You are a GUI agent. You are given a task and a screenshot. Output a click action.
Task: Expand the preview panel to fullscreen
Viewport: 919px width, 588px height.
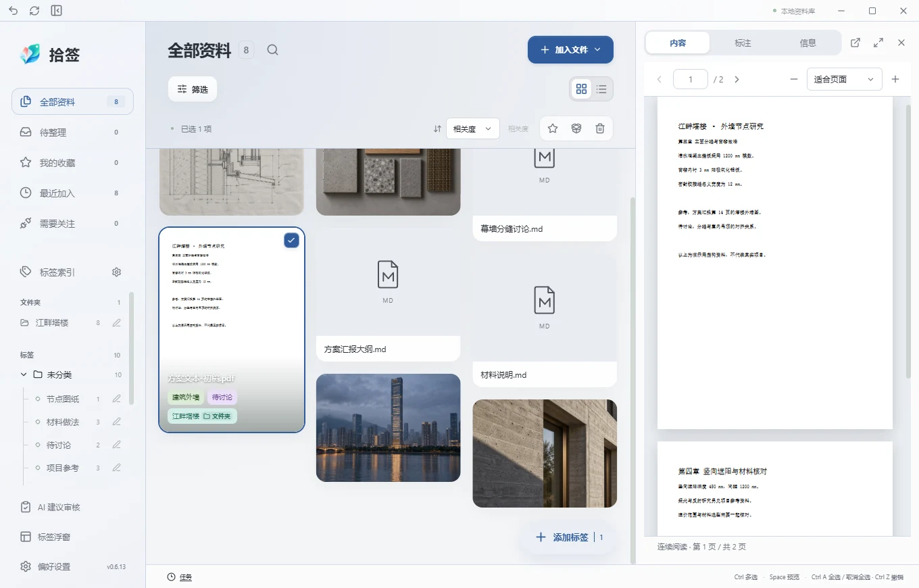click(878, 43)
